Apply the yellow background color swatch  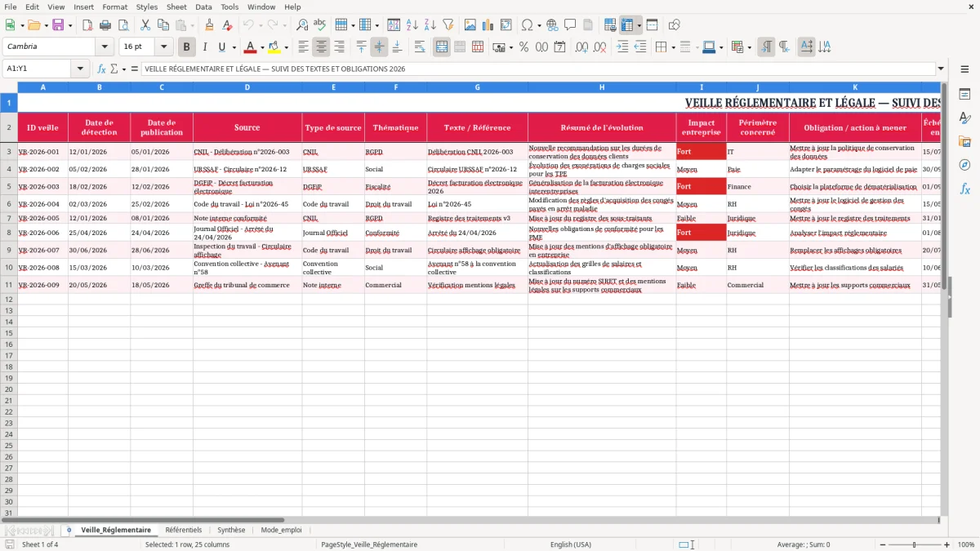click(x=274, y=47)
